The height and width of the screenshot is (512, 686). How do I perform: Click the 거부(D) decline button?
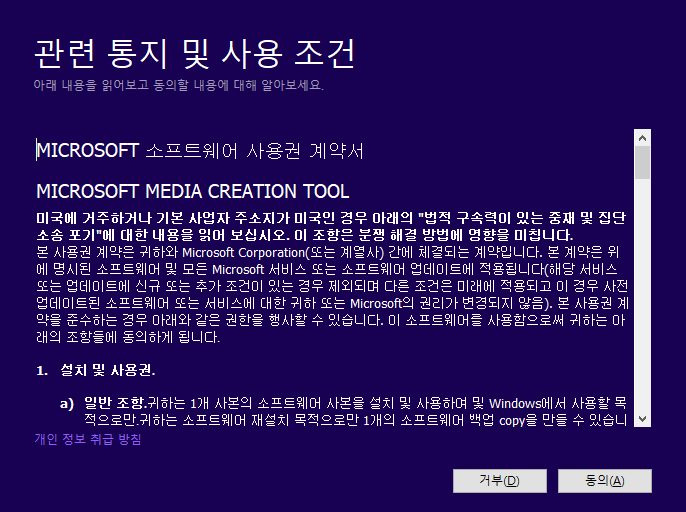(x=500, y=481)
